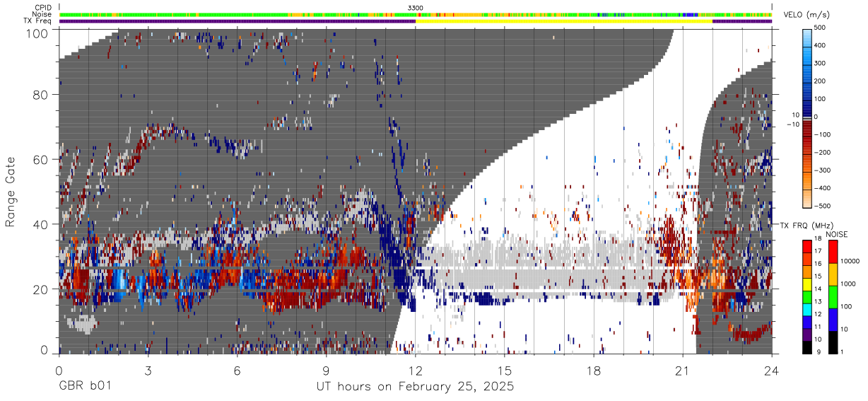This screenshot has height=401, width=868.
Task: Click the CPID label above the plot
Action: click(x=45, y=8)
